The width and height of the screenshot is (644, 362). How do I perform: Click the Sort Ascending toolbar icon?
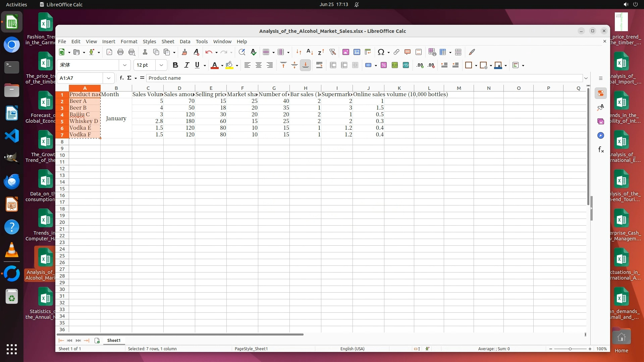[310, 52]
